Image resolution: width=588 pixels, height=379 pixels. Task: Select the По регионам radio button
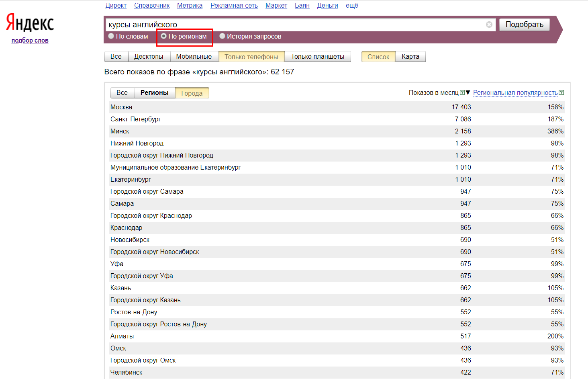tap(163, 36)
